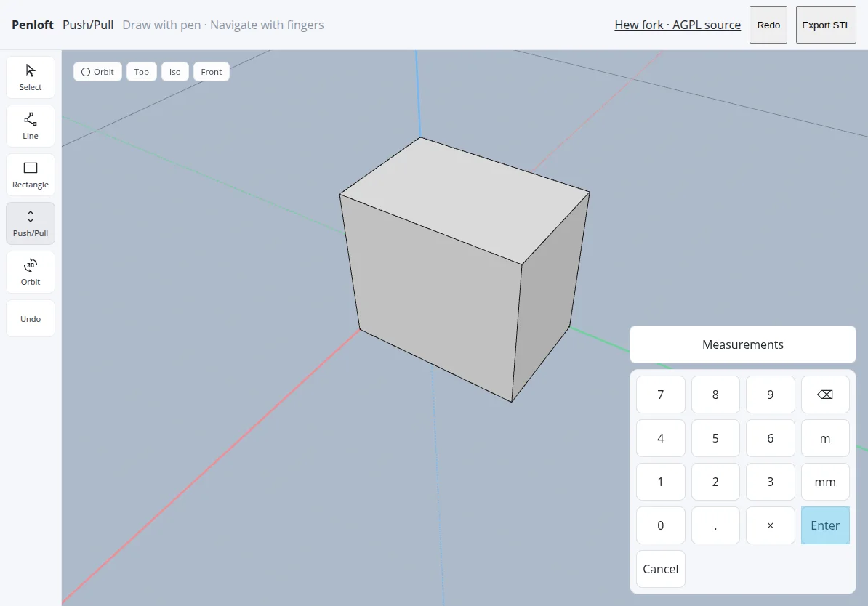Click the Penloft app title
Viewport: 868px width, 606px height.
[33, 25]
